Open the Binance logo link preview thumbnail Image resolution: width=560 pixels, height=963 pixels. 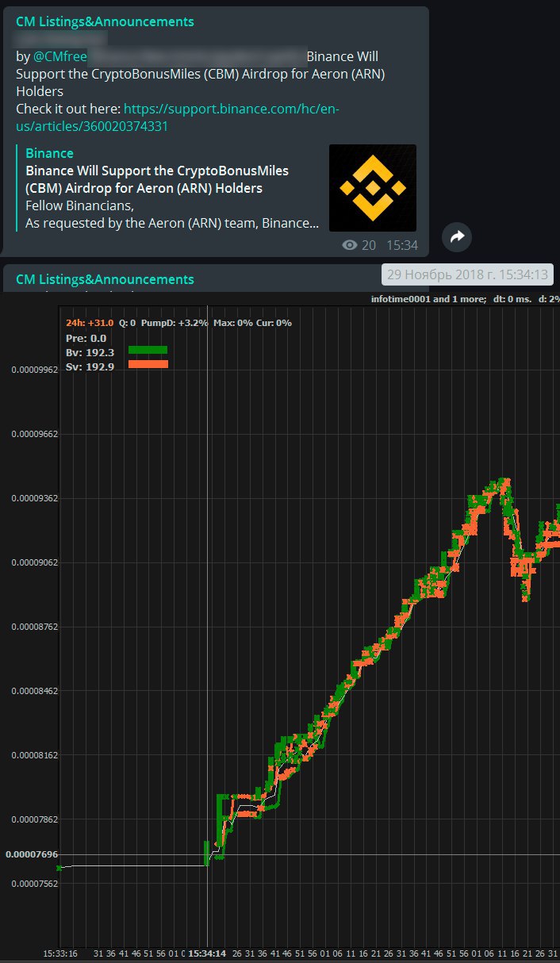[x=373, y=188]
